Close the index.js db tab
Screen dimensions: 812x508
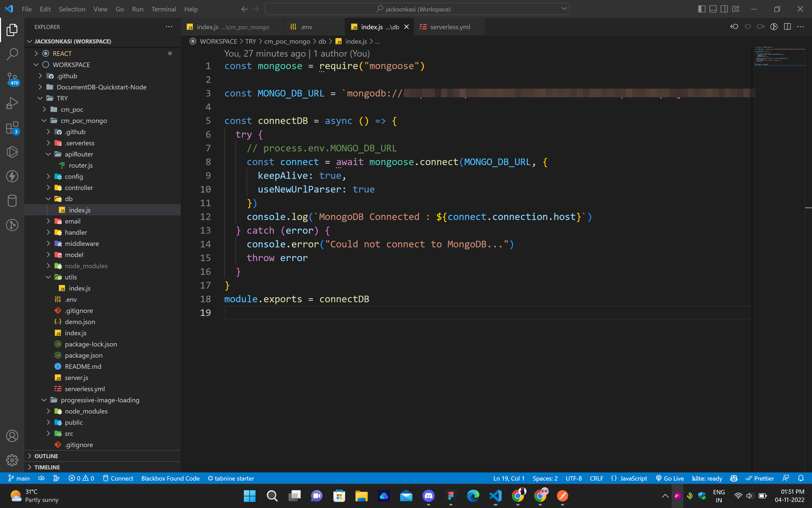tap(406, 27)
